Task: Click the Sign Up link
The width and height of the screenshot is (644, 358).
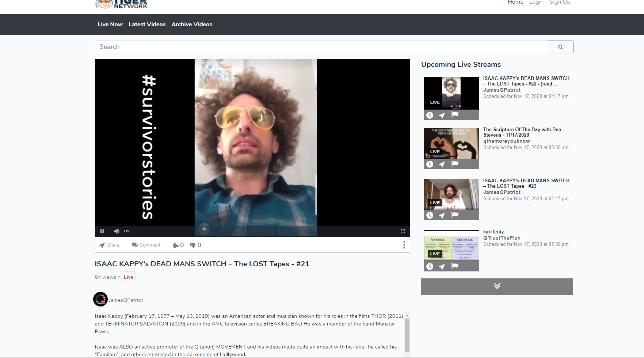Action: coord(560,2)
